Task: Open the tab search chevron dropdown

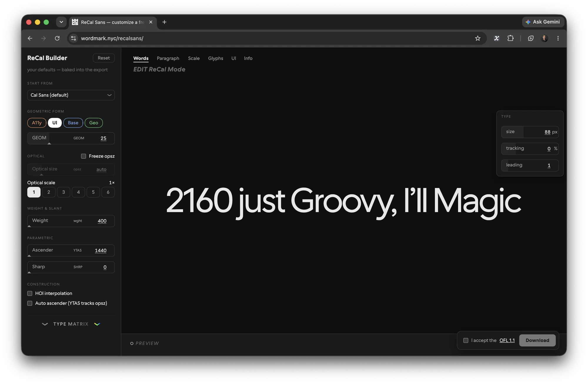Action: coord(61,22)
